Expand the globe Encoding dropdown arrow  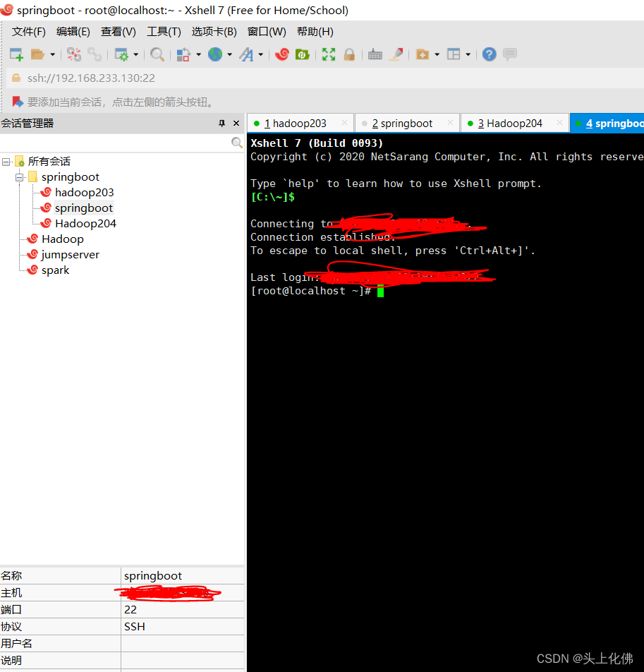(229, 54)
